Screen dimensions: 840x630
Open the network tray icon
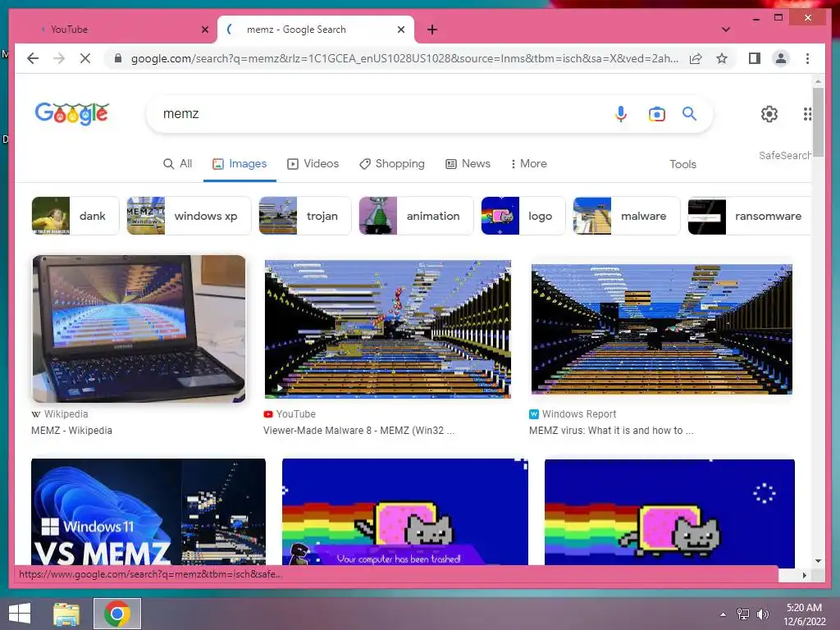coord(743,614)
